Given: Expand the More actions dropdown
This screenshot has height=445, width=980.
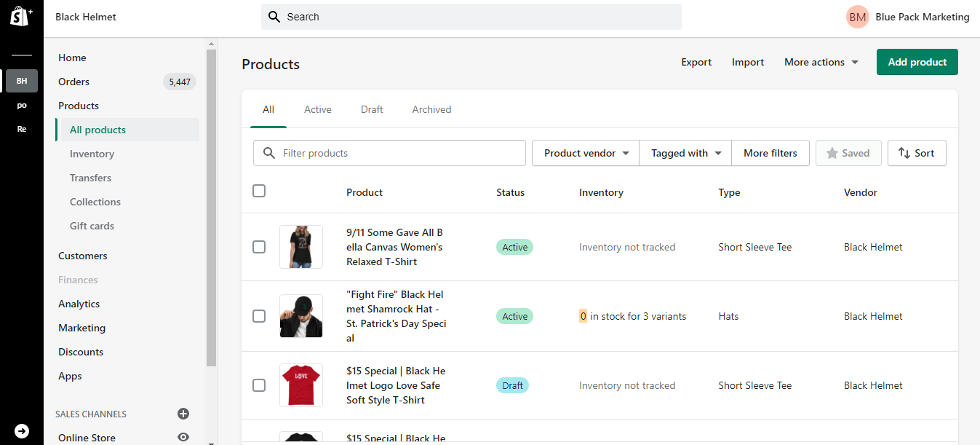Looking at the screenshot, I should [821, 62].
